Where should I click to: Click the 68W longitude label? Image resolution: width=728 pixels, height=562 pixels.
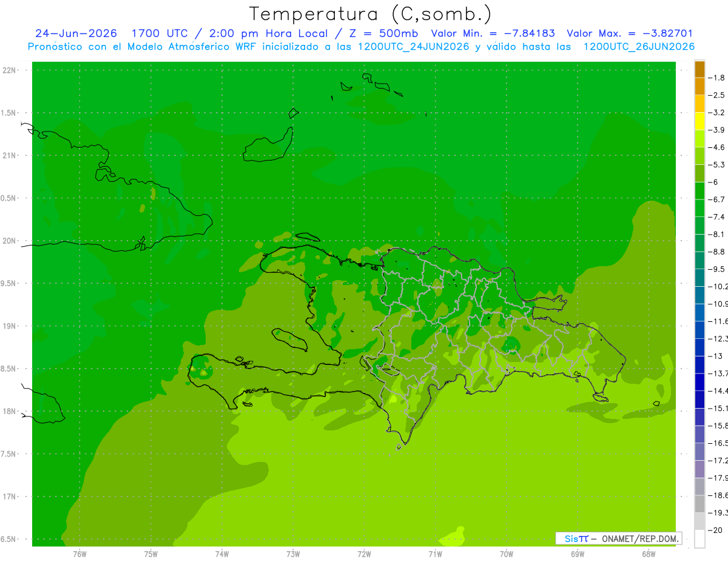click(649, 554)
